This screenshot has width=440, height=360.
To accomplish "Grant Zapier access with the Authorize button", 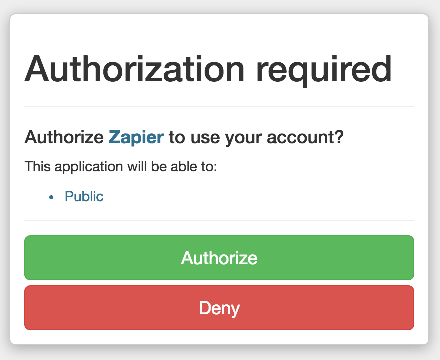I will [219, 257].
